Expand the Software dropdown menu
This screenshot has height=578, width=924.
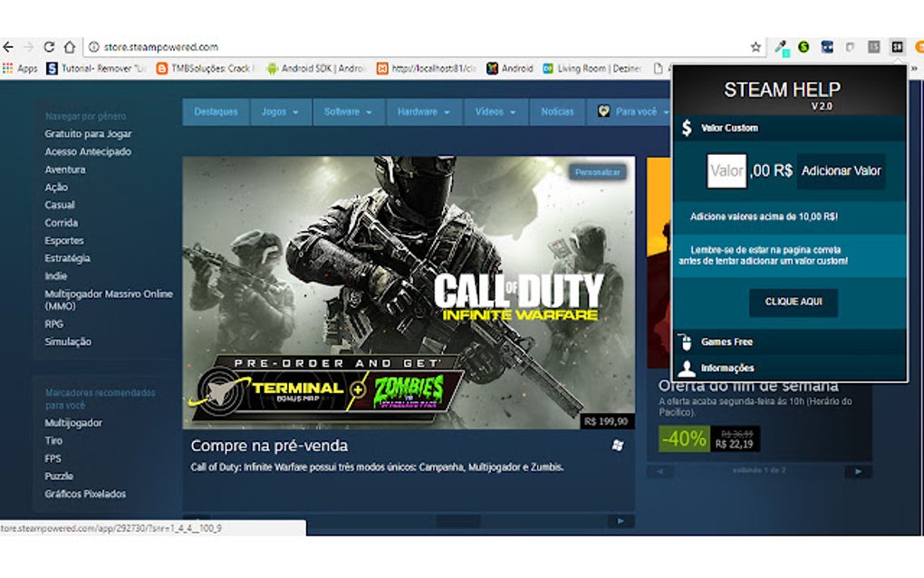coord(348,111)
